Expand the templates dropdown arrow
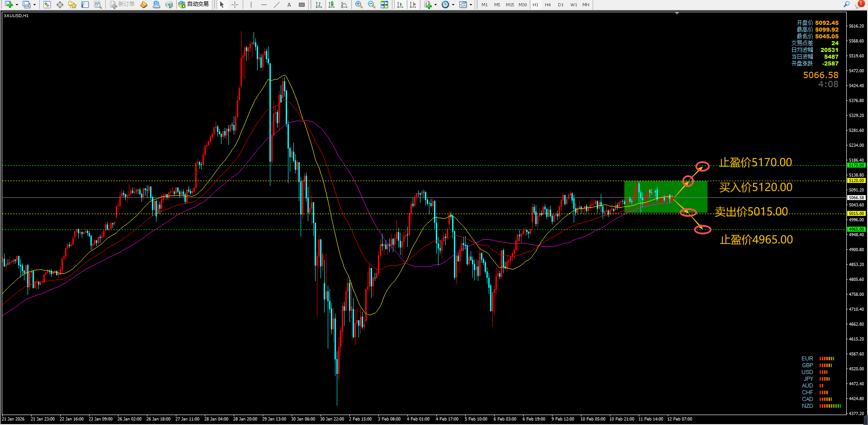868x425 pixels. [x=471, y=5]
